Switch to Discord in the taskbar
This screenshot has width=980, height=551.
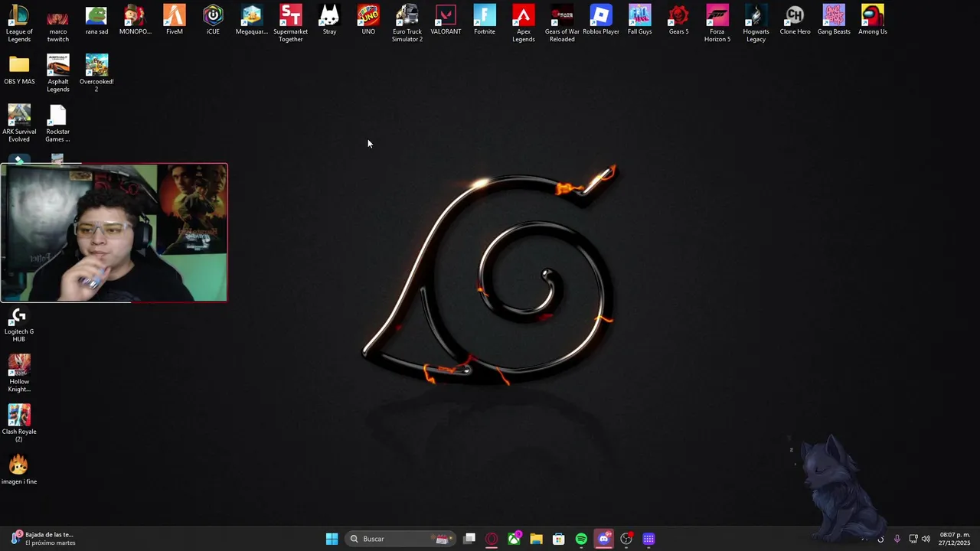point(603,539)
